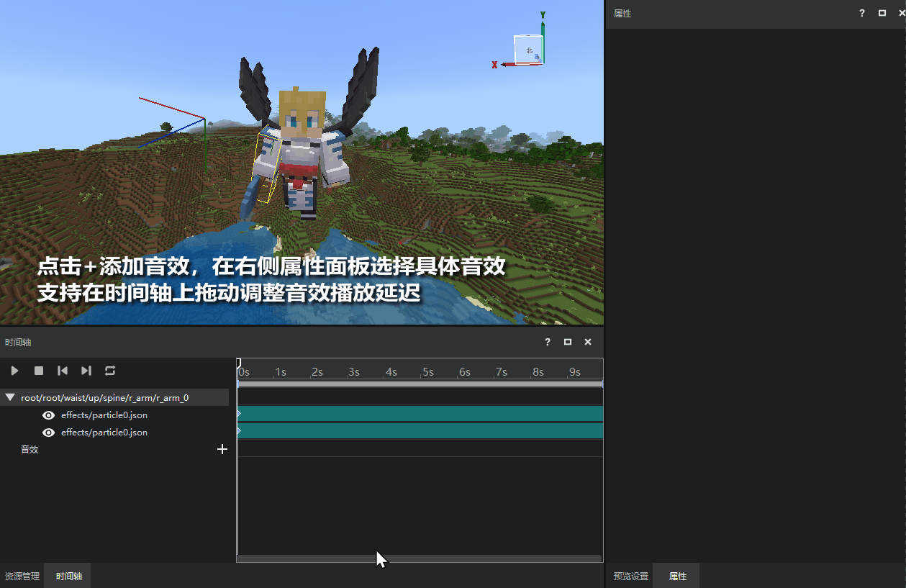The image size is (906, 588).
Task: Switch to the 资源管理 tab
Action: coord(22,576)
